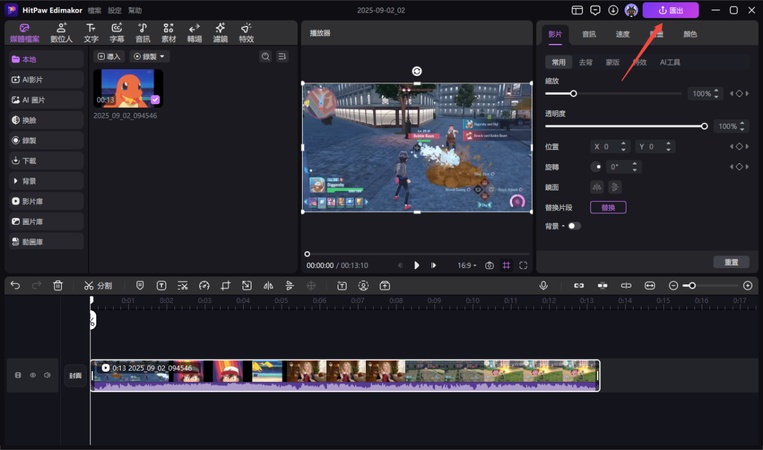Toggle track visibility eye icon
Image resolution: width=763 pixels, height=450 pixels.
coord(33,375)
